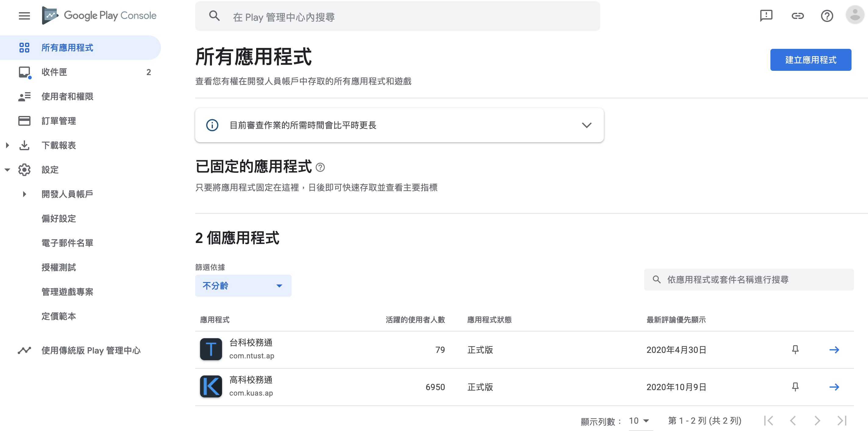Pin the 高科校務通 app
This screenshot has height=431, width=868.
[x=795, y=387]
